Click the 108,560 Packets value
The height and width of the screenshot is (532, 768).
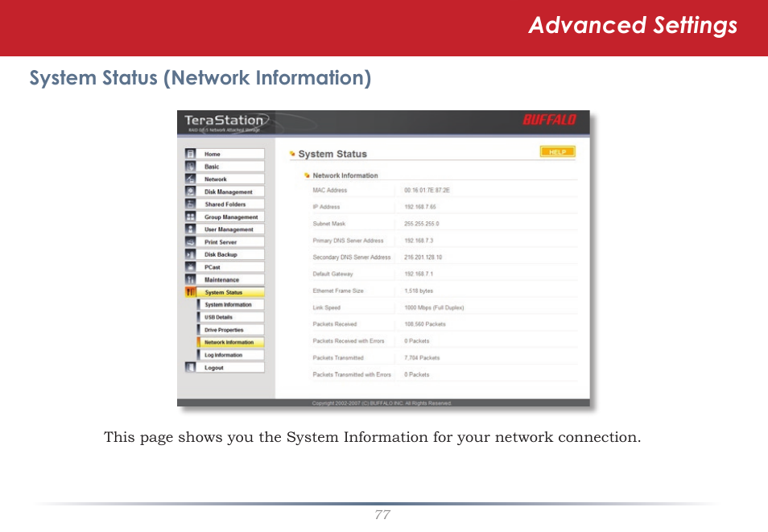[x=425, y=324]
